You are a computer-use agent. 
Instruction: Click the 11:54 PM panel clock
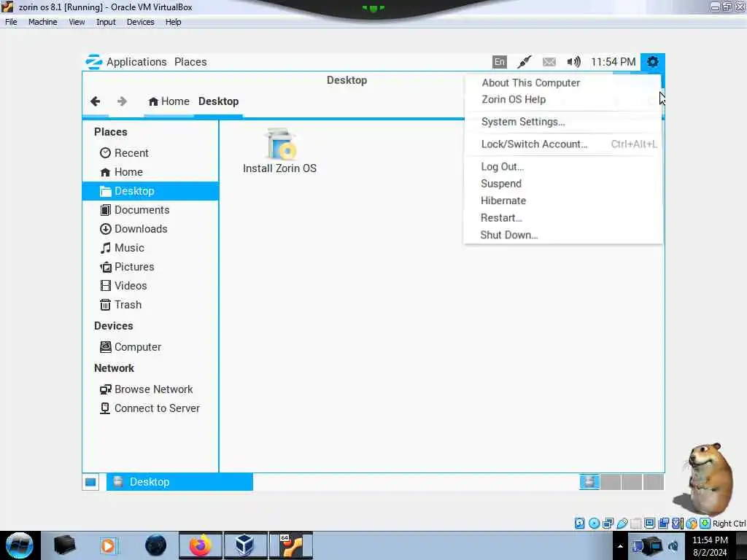(613, 62)
